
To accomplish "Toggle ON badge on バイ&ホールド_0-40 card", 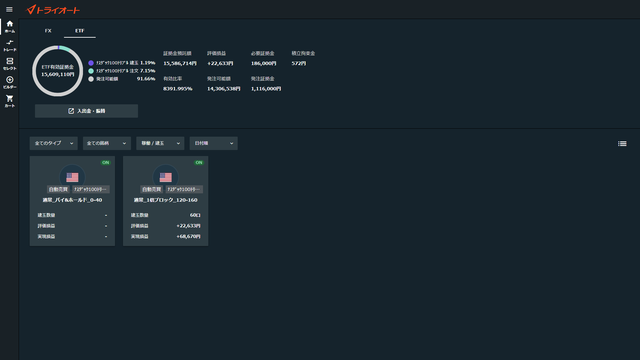I will click(x=106, y=162).
